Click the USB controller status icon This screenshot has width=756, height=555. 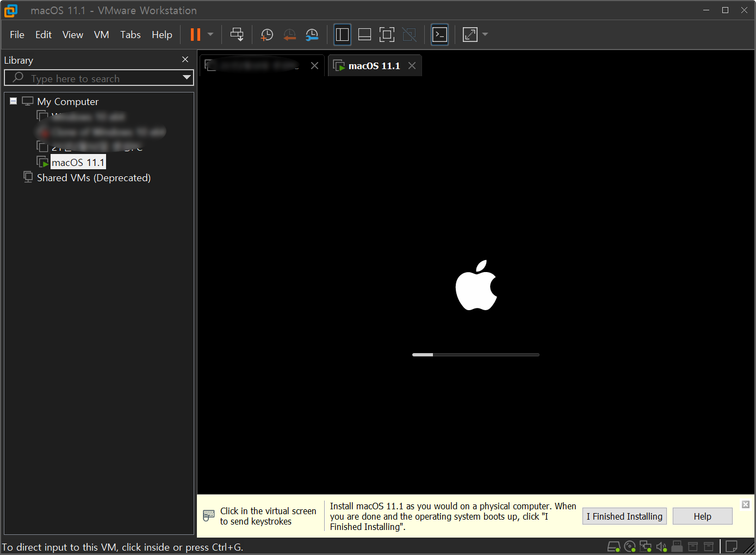[x=677, y=546]
